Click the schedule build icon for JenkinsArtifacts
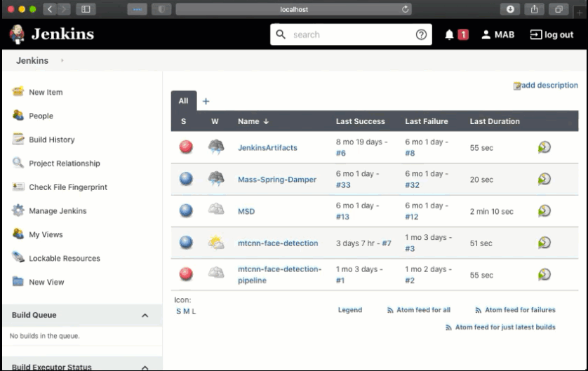The width and height of the screenshot is (588, 371). point(544,147)
